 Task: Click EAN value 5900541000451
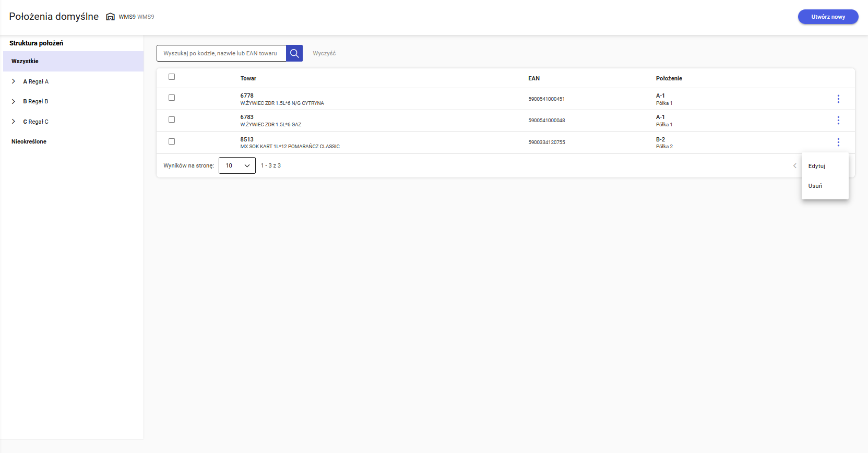(546, 99)
